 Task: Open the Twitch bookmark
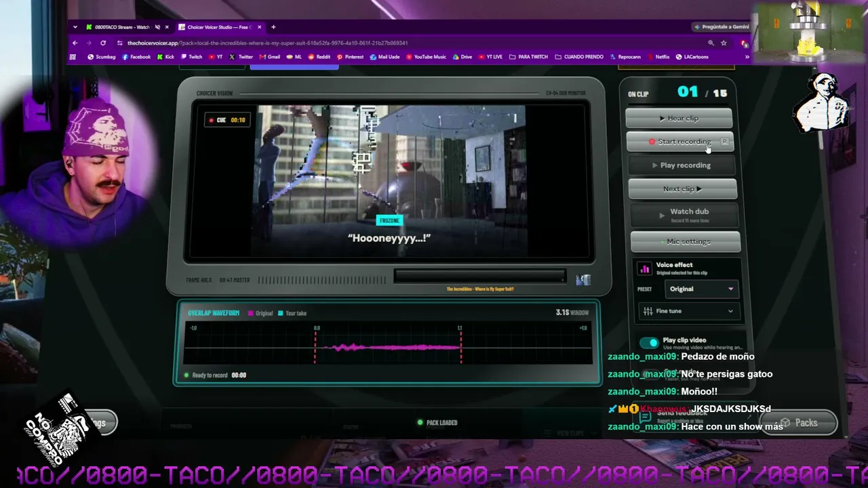tap(191, 57)
